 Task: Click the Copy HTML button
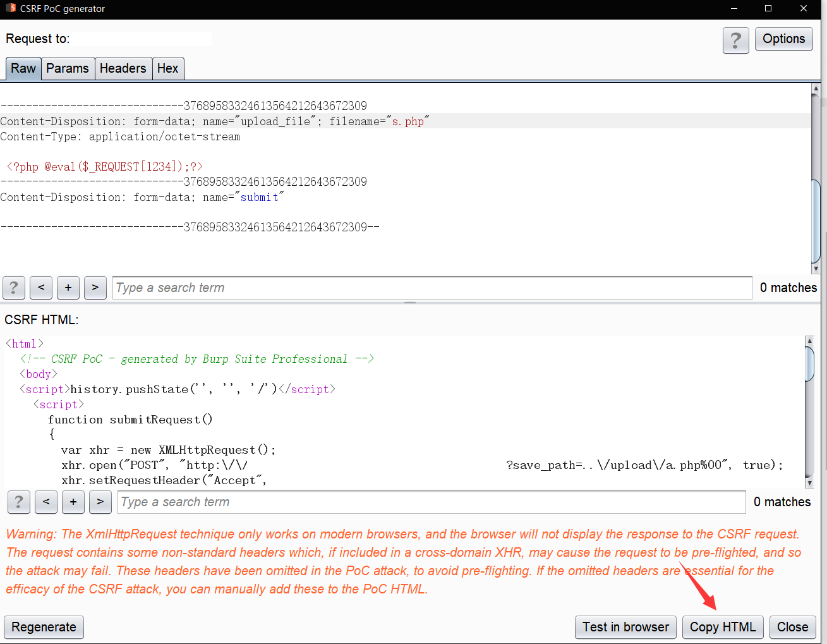(723, 627)
